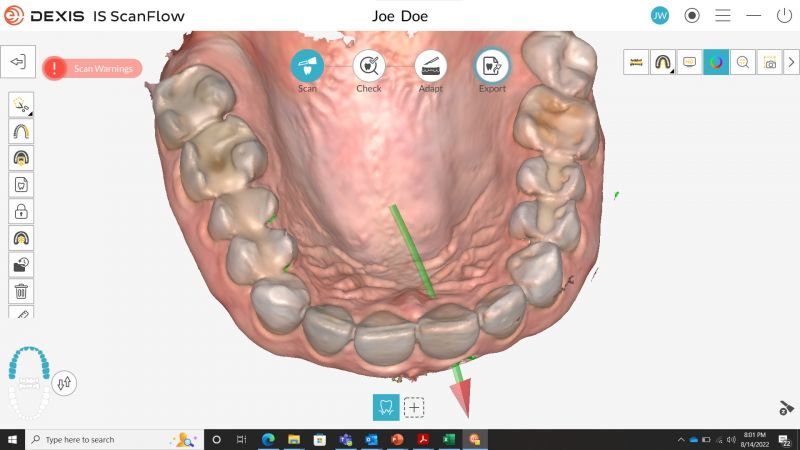800x450 pixels.
Task: Expand more tools with right chevron
Action: click(x=791, y=62)
